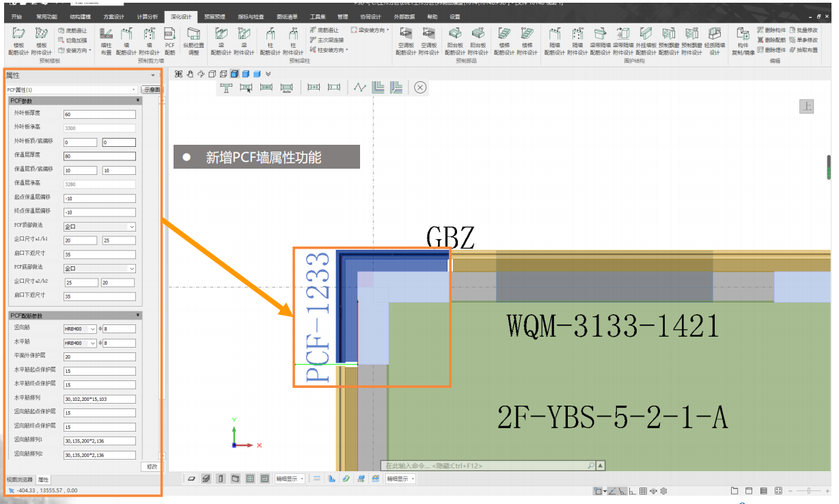Switch to 结构建模 ribbon tab
Viewport: 839px width, 504px height.
(80, 16)
